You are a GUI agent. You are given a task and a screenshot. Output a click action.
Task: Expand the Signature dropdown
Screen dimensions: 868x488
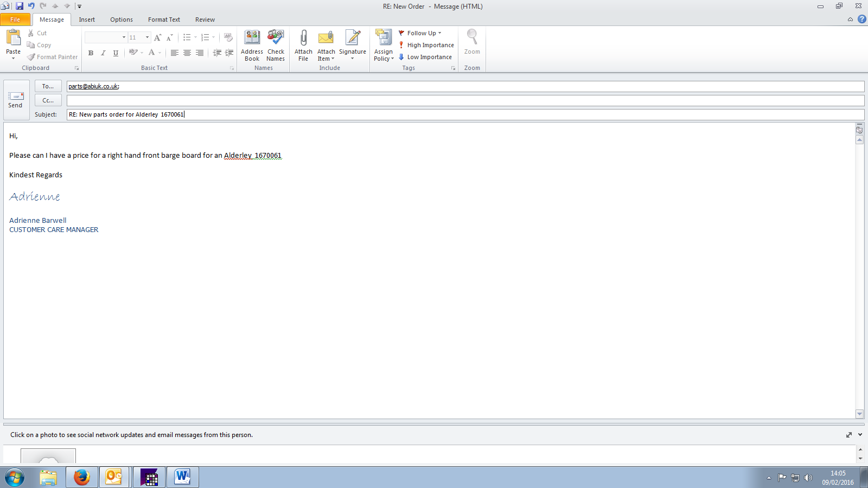click(x=353, y=59)
